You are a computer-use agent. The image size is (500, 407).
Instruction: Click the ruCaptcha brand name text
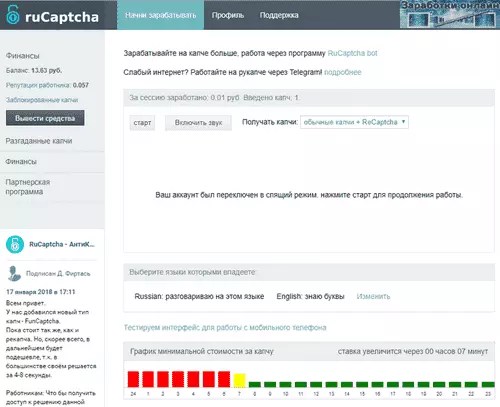(x=62, y=17)
